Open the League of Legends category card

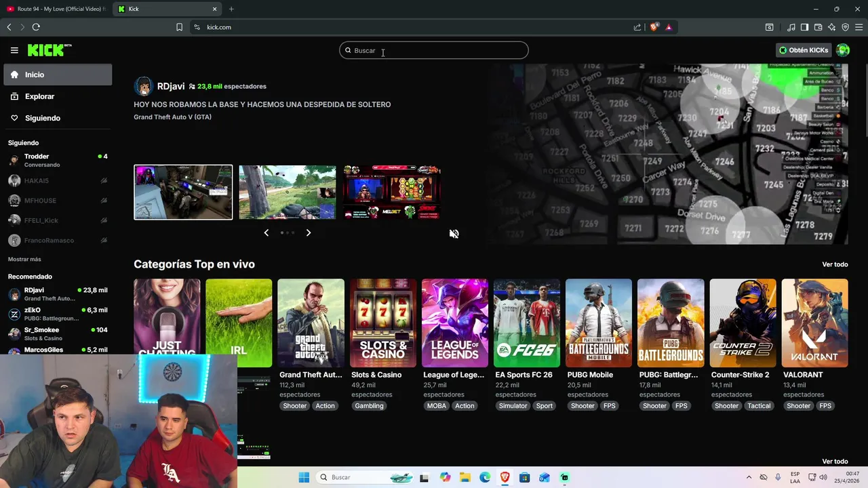pos(454,323)
